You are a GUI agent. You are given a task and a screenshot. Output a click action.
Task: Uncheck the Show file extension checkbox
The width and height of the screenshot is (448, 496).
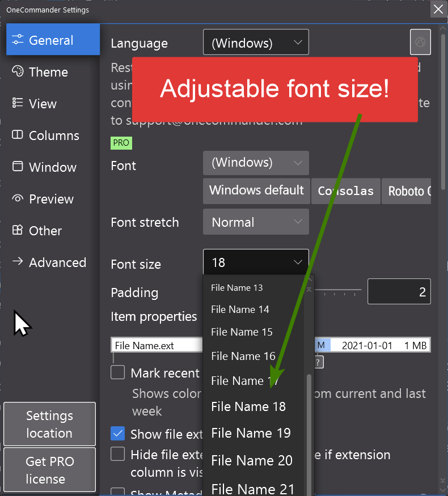click(x=118, y=434)
